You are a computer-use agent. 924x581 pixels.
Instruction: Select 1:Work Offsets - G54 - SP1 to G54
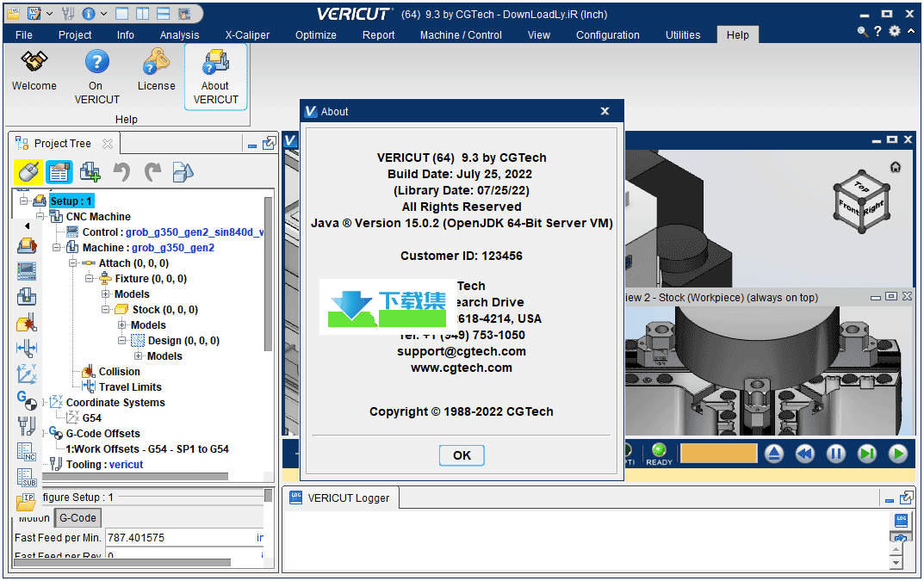(146, 449)
